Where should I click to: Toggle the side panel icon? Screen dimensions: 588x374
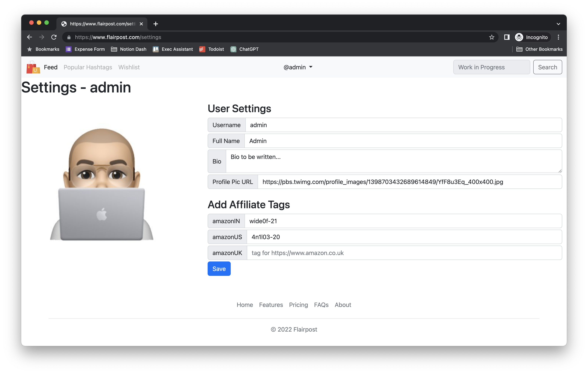[x=507, y=37]
